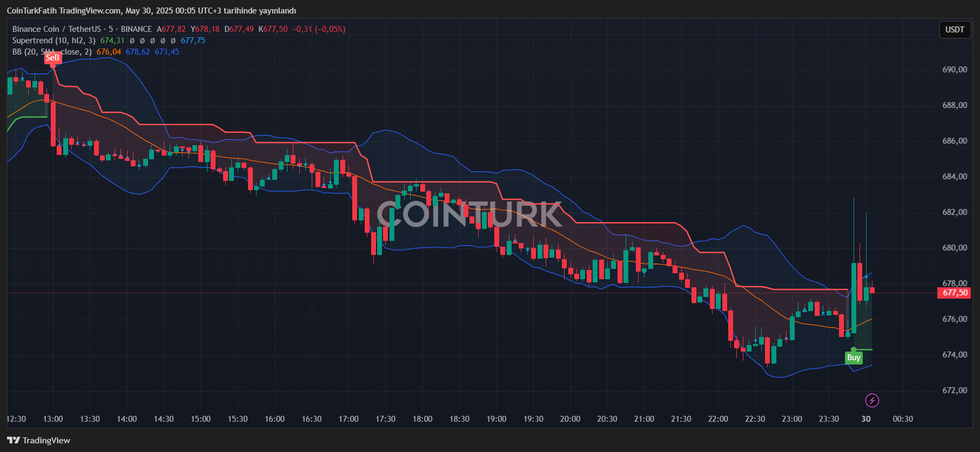This screenshot has height=452, width=980.
Task: Click the 15:30 time axis label
Action: coord(238,419)
